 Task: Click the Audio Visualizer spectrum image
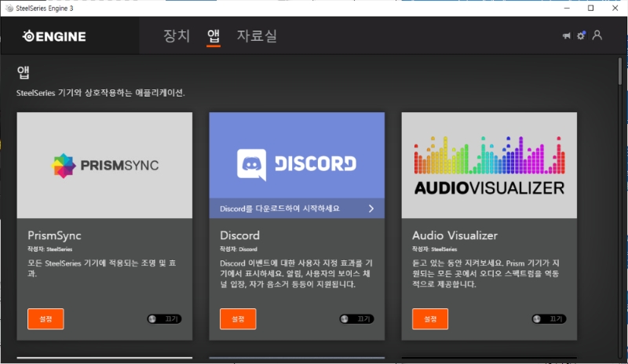[489, 165]
